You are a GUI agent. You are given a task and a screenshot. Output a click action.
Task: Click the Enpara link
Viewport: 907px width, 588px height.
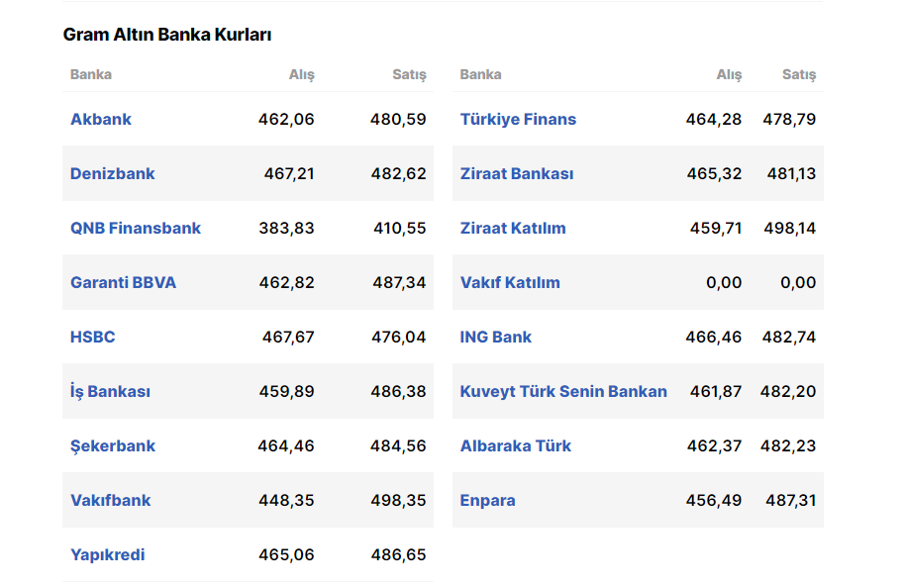pyautogui.click(x=487, y=500)
